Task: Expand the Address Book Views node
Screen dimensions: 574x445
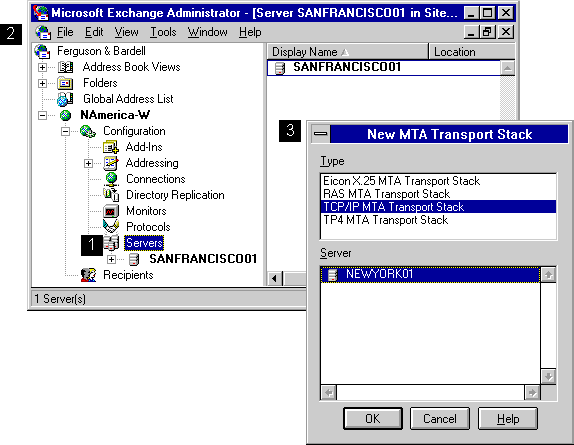Action: click(42, 67)
